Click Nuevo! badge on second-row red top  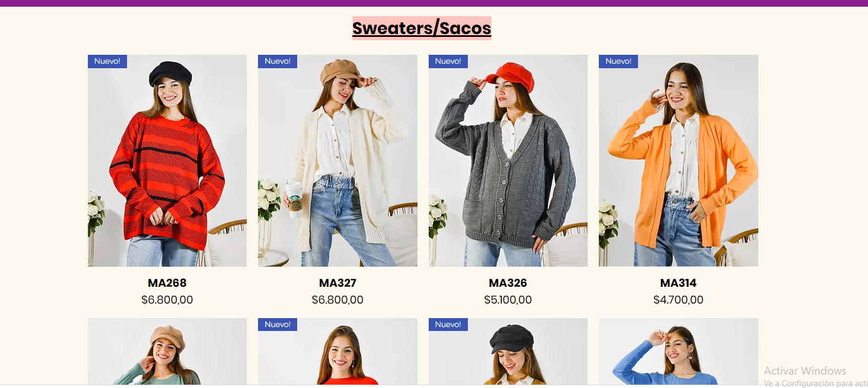(x=278, y=325)
